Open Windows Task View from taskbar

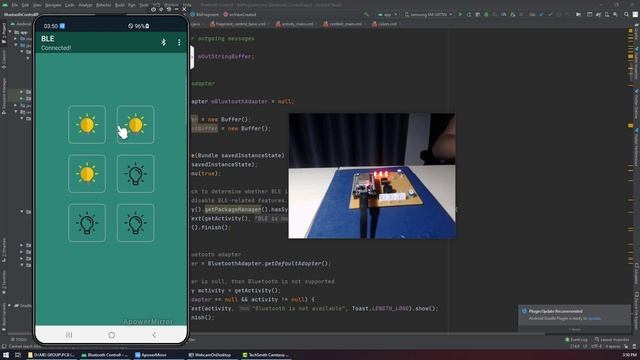pyautogui.click(x=18, y=355)
